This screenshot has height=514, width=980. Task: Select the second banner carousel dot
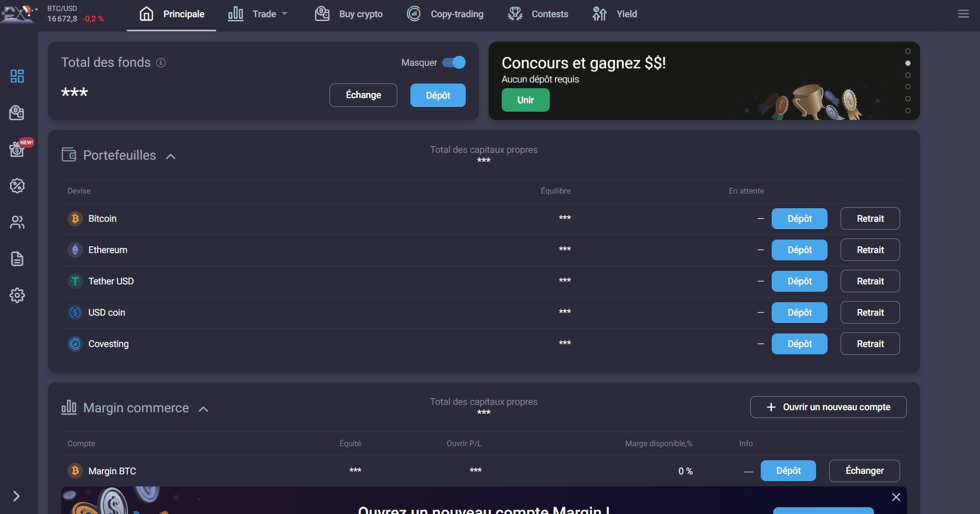click(x=908, y=63)
